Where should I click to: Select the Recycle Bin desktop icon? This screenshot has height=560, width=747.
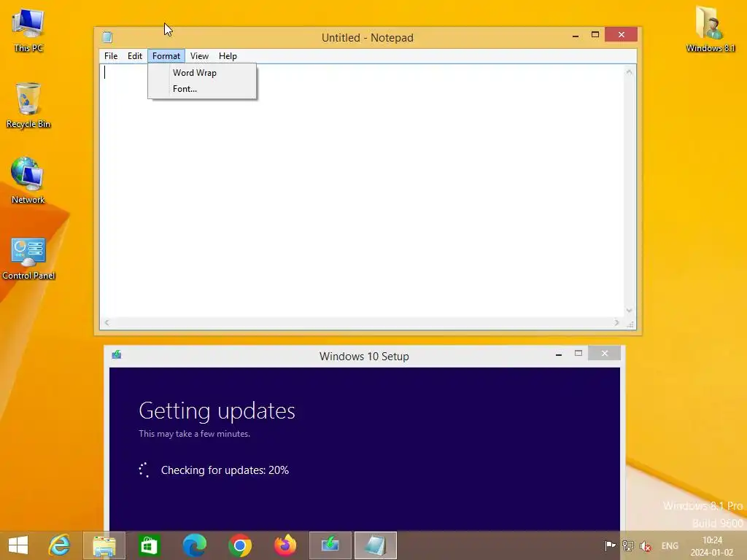pyautogui.click(x=28, y=105)
